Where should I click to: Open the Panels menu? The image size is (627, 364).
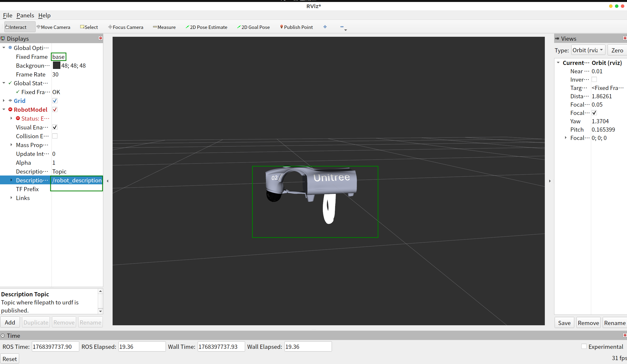[x=25, y=15]
